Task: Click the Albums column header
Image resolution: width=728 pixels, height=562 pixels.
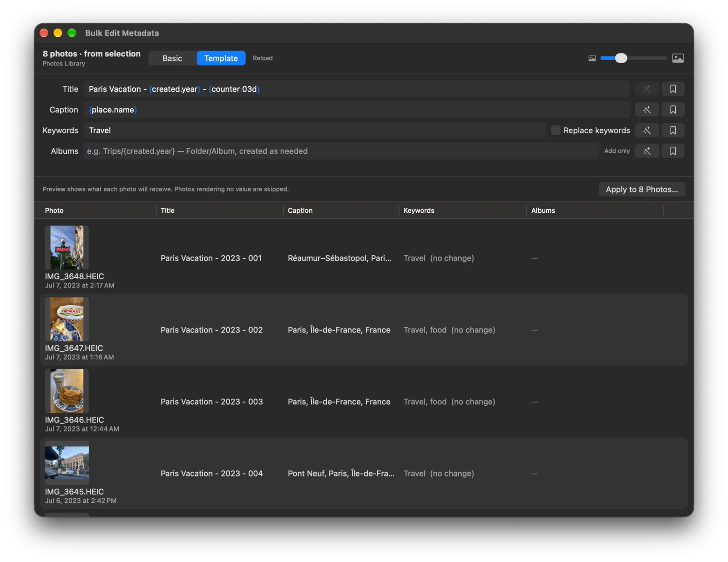Action: tap(543, 211)
